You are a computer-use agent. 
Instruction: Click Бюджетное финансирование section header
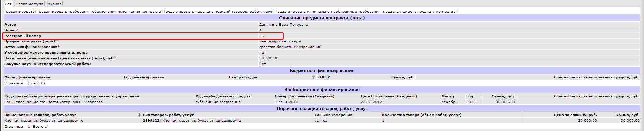point(322,71)
